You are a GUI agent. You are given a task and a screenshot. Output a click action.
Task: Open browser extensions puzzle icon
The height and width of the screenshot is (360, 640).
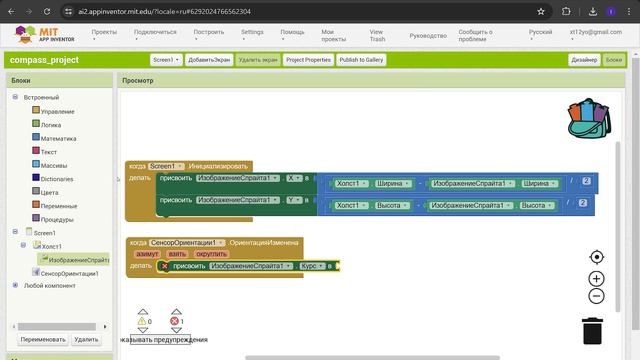point(566,11)
